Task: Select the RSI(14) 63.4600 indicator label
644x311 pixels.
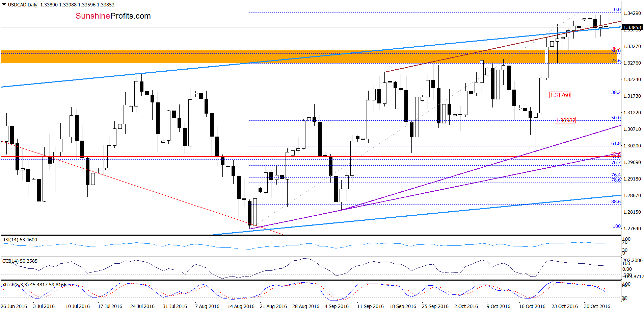Action: pos(20,240)
